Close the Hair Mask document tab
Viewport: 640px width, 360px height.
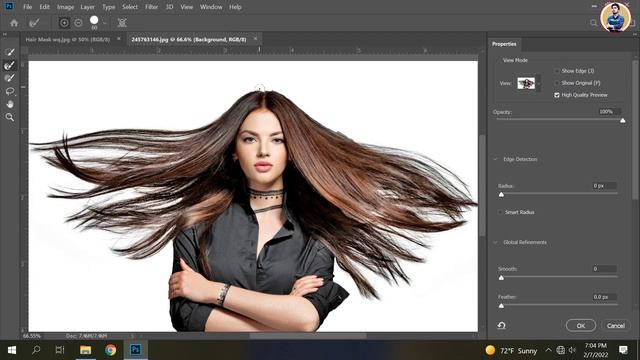119,39
